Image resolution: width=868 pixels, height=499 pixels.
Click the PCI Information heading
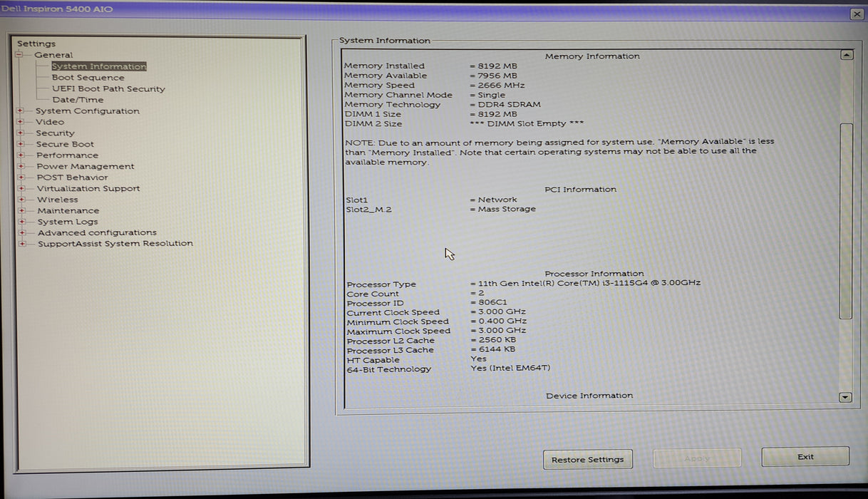580,189
